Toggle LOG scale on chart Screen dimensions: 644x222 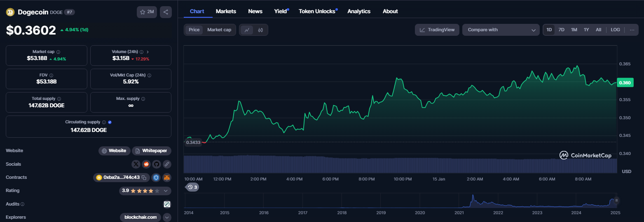[x=615, y=30]
